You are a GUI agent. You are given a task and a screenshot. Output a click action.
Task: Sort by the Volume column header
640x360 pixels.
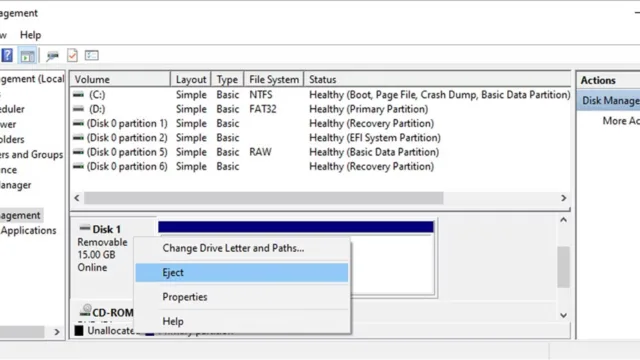(120, 79)
